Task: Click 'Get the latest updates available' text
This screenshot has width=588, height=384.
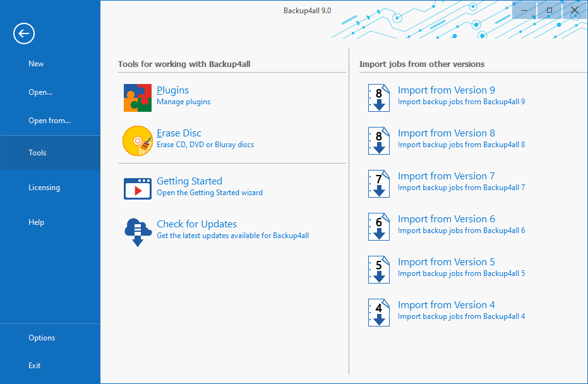Action: [x=233, y=236]
